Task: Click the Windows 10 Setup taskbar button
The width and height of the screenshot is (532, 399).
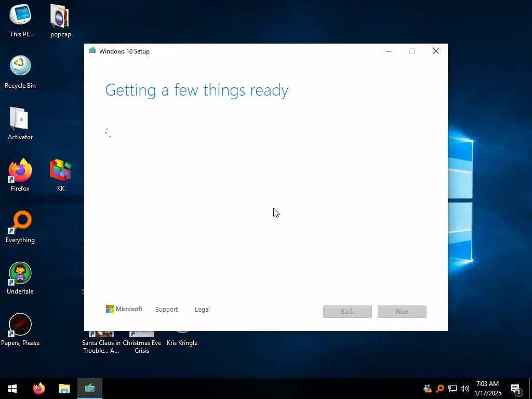Action: click(x=89, y=389)
